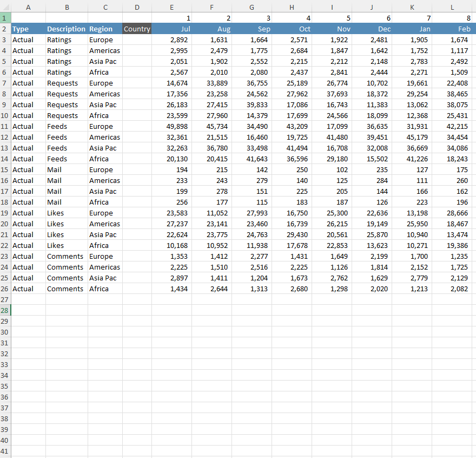Click Africa region in row 26
Screen dimensions: 476x458
click(x=105, y=289)
